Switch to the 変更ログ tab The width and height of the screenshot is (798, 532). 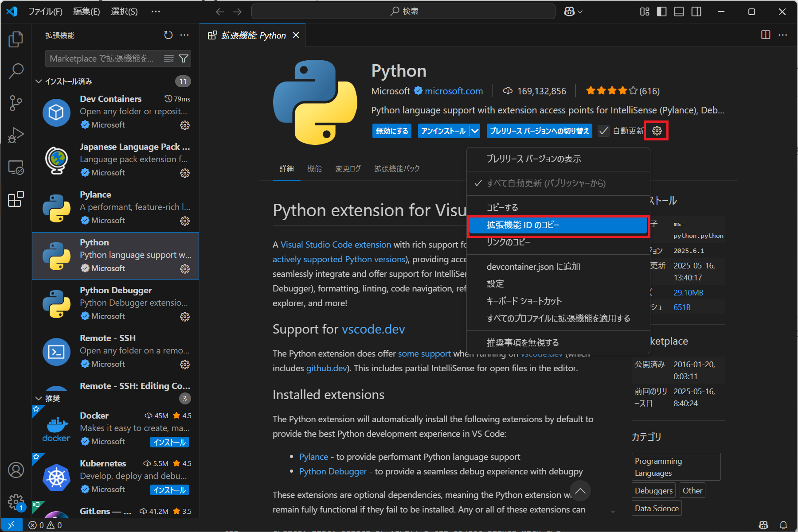pos(348,168)
